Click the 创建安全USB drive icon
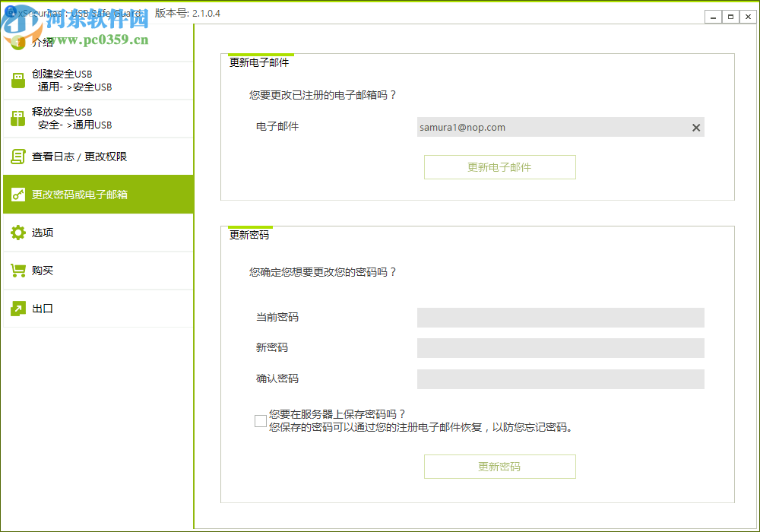This screenshot has width=760, height=532. pyautogui.click(x=17, y=80)
